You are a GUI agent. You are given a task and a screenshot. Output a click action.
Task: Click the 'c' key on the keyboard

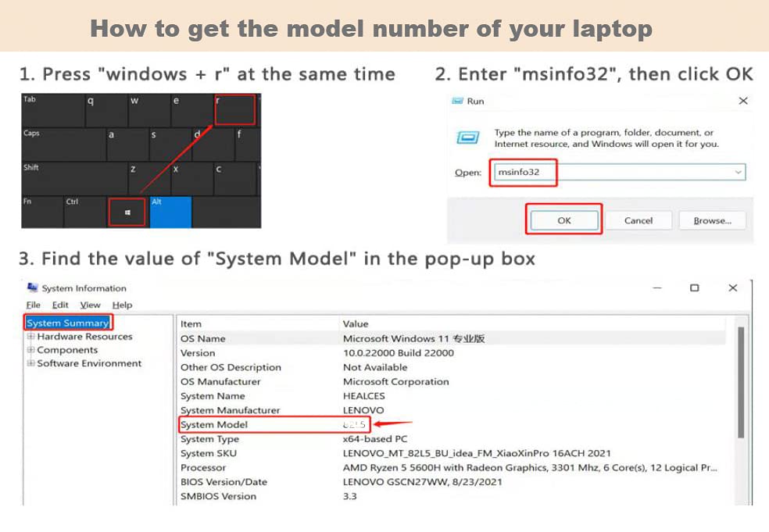pyautogui.click(x=235, y=178)
